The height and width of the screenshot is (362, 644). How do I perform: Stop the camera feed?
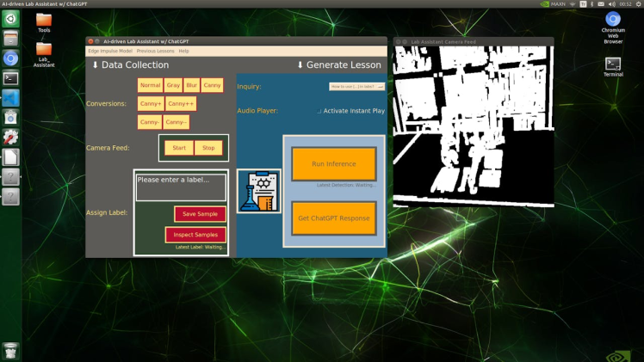click(x=208, y=148)
